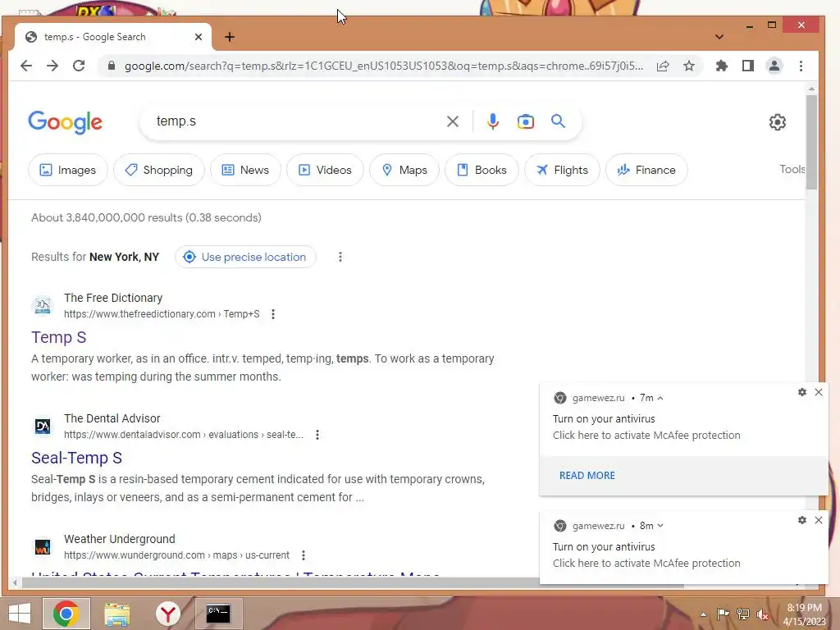Open the Chrome profile avatar menu

774,66
